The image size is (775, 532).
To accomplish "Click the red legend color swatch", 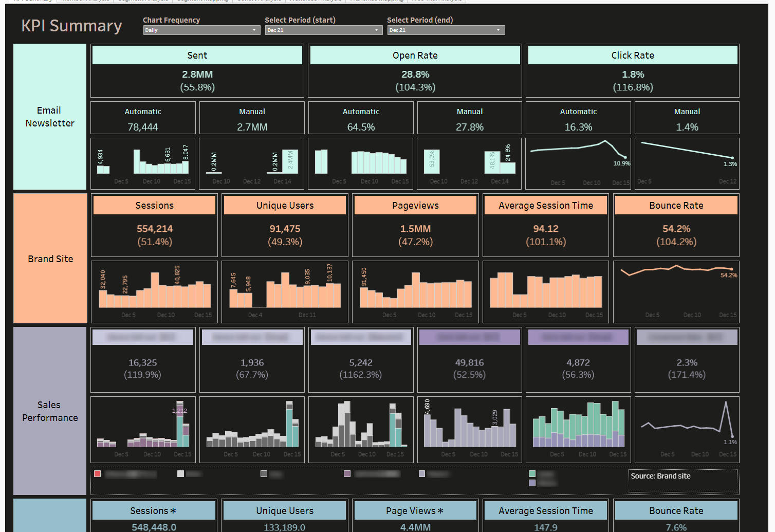I will coord(98,474).
